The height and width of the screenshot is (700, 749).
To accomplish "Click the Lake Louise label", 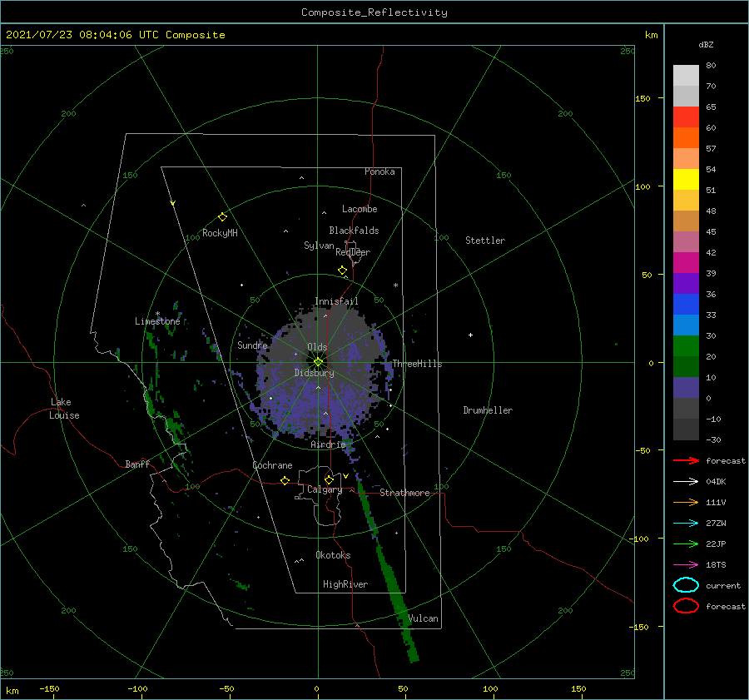I will (64, 409).
